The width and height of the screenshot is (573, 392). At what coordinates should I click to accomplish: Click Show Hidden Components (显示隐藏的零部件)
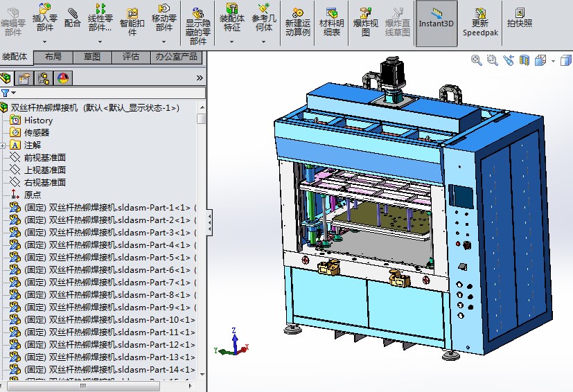coord(197,26)
